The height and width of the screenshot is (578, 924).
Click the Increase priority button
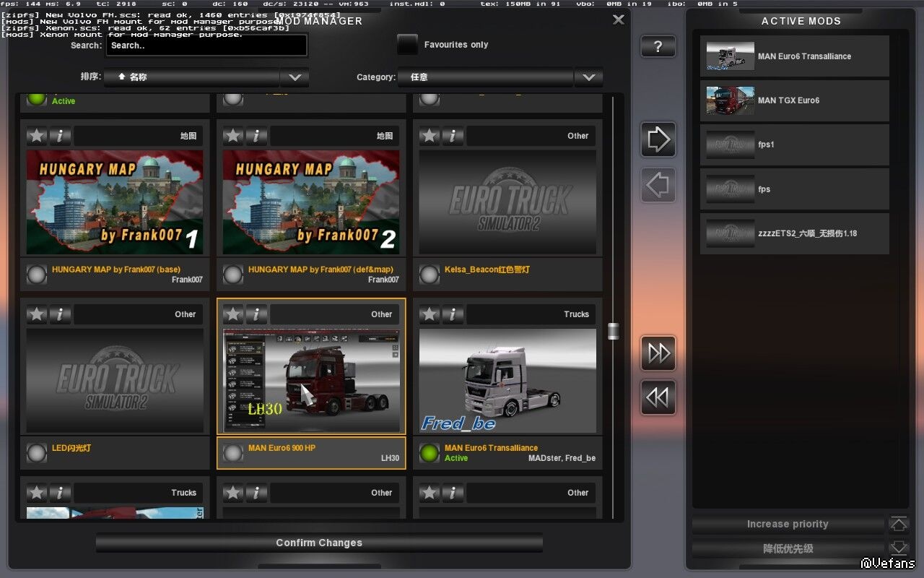point(788,525)
